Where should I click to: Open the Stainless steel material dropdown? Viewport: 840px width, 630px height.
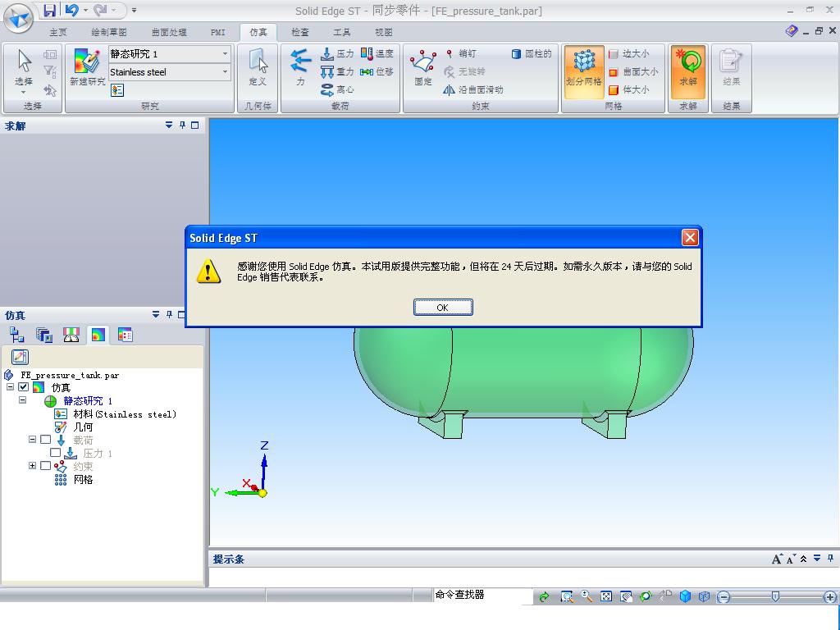(x=225, y=72)
